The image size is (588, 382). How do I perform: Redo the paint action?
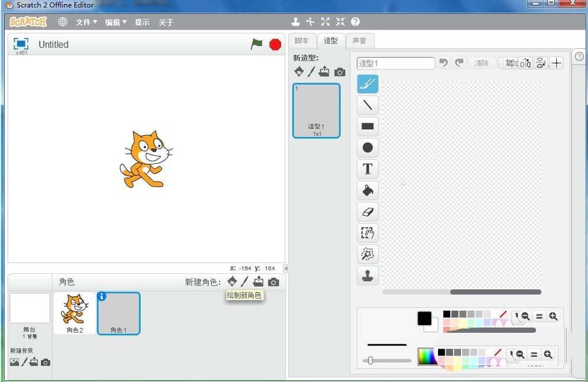pos(459,63)
